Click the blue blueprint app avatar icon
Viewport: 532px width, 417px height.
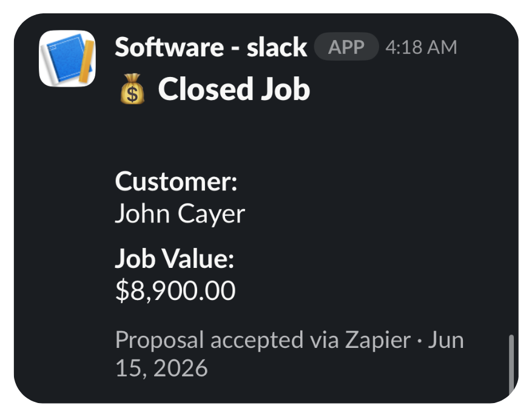pyautogui.click(x=67, y=58)
